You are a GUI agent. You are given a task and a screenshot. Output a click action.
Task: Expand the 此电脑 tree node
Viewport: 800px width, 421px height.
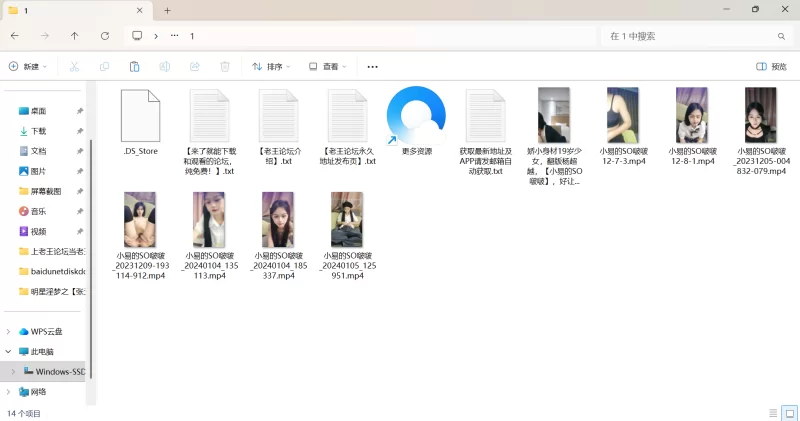(x=9, y=352)
